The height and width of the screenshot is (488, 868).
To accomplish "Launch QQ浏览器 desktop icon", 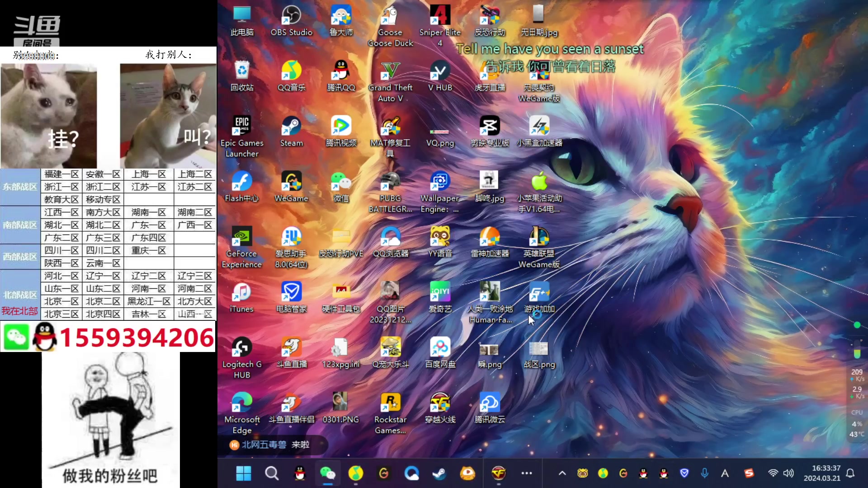I will [x=390, y=242].
